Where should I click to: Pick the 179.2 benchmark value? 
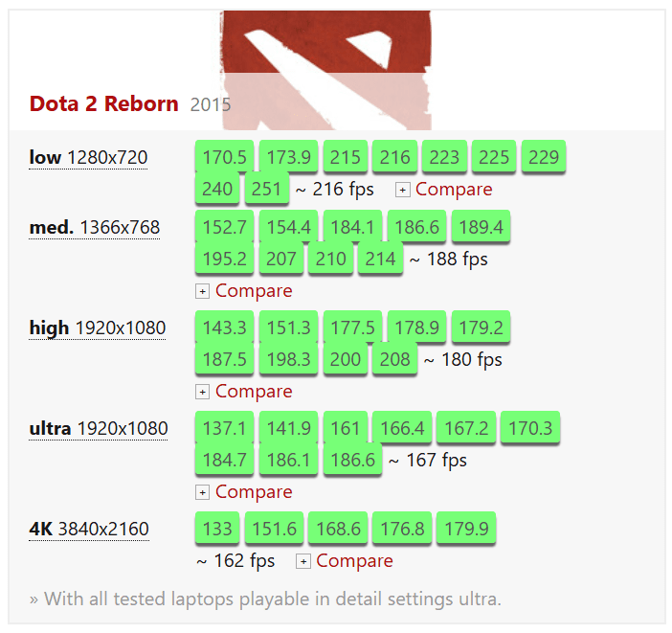[481, 328]
